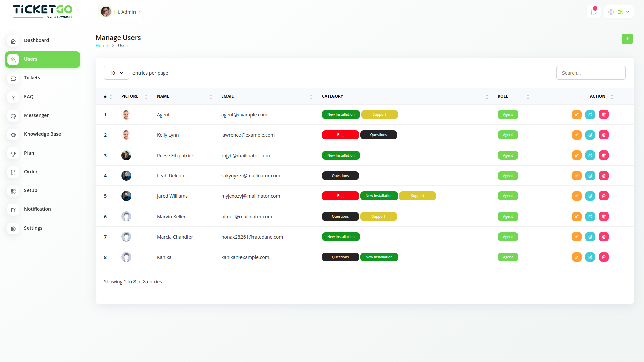Go to Knowledge Base in sidebar
This screenshot has width=644, height=362.
pyautogui.click(x=42, y=134)
